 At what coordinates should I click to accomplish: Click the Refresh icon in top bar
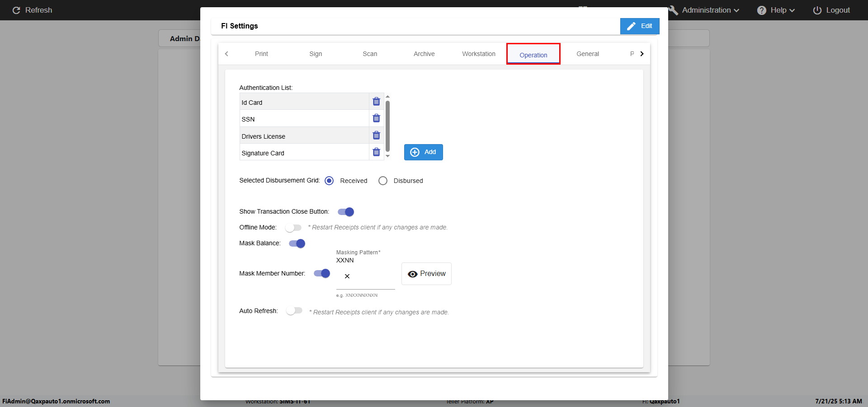pos(16,10)
